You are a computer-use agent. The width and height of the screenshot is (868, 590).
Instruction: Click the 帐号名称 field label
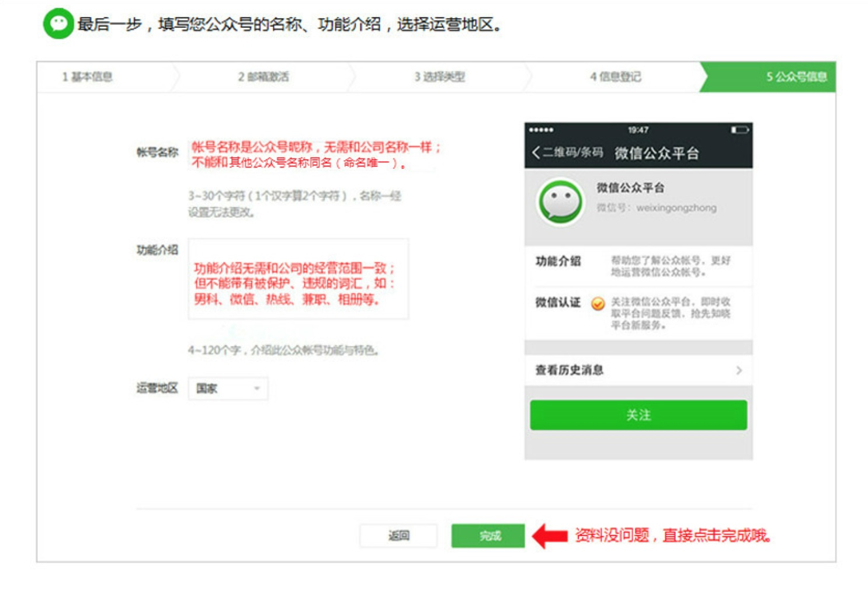[157, 152]
